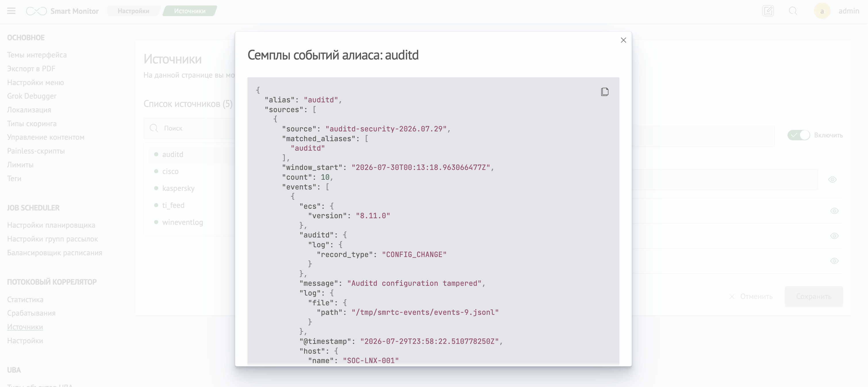Open Настройки меню in sidebar
This screenshot has height=387, width=868.
[x=35, y=83]
